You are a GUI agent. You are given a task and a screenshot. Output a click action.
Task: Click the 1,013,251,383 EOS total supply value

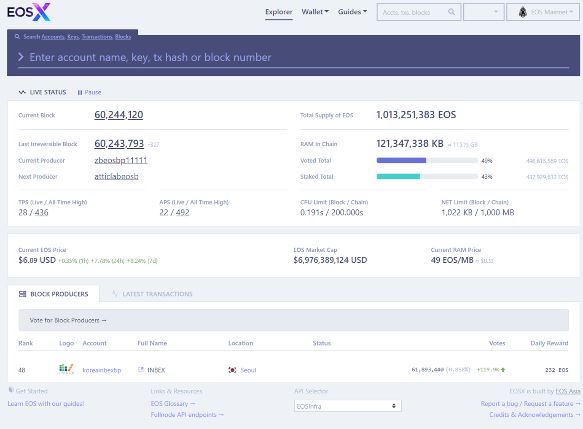(416, 115)
